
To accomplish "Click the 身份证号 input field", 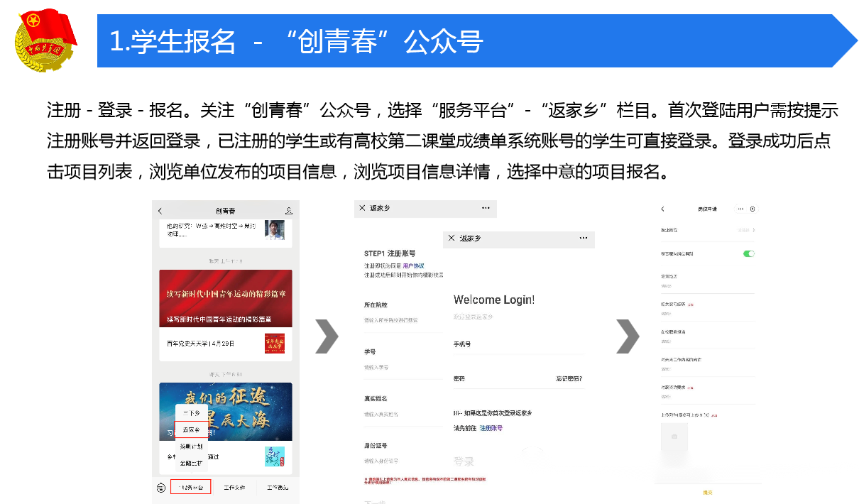I will 403,461.
